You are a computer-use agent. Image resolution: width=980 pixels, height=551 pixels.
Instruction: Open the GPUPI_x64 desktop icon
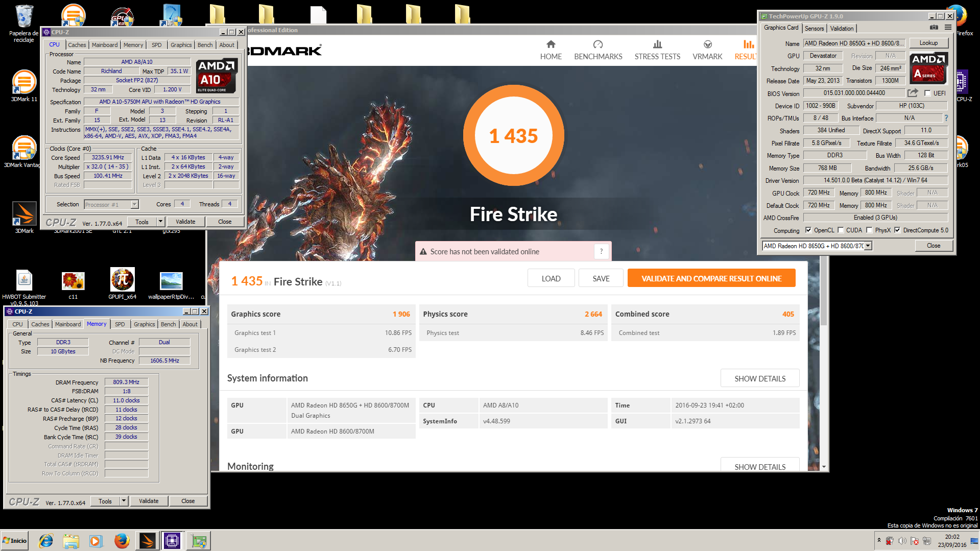coord(122,283)
